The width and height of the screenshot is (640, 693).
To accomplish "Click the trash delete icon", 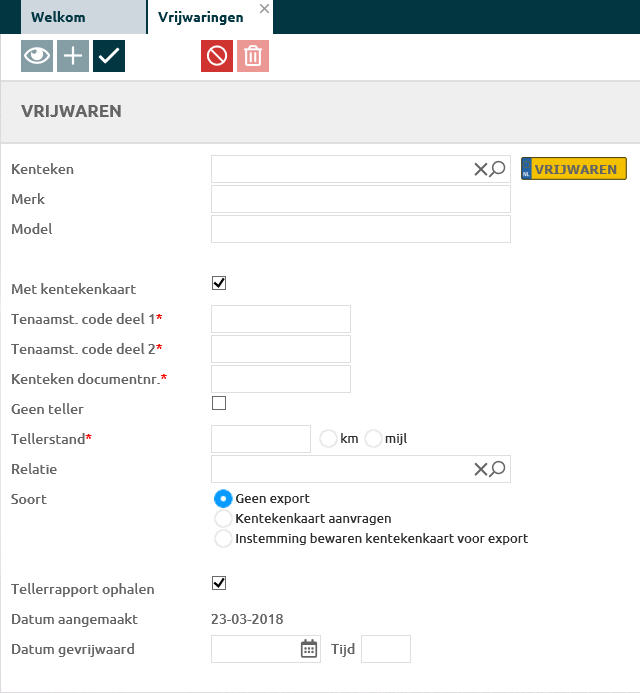I will tap(253, 57).
